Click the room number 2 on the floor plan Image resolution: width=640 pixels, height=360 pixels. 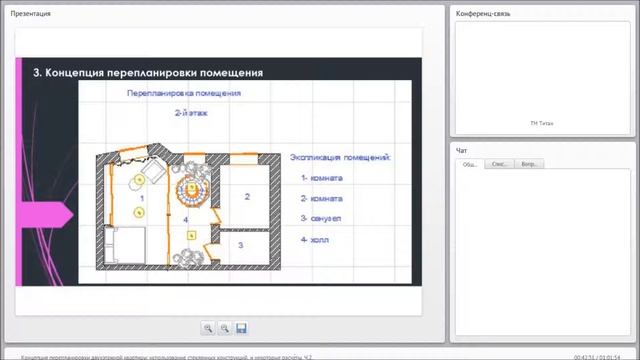pyautogui.click(x=247, y=197)
